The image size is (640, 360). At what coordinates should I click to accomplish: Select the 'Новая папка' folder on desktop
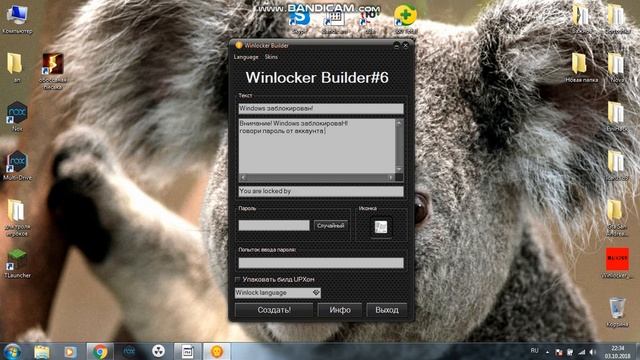coord(581,68)
